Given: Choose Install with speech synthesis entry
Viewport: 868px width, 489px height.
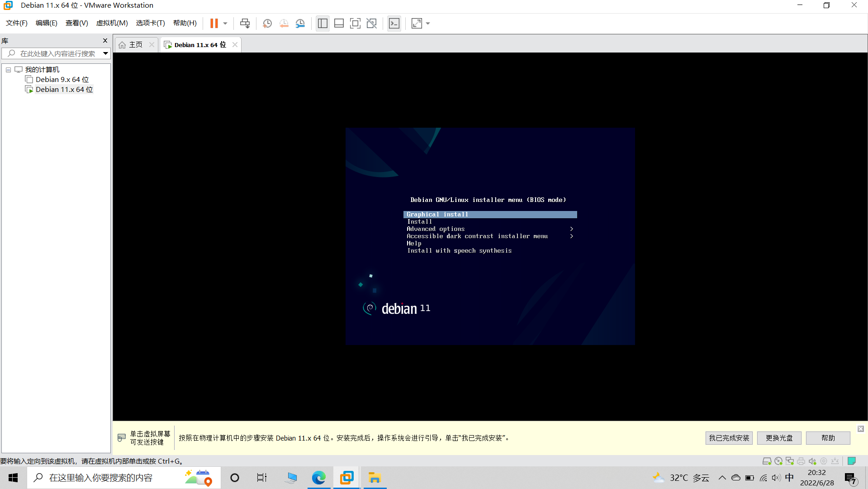Looking at the screenshot, I should pos(490,250).
